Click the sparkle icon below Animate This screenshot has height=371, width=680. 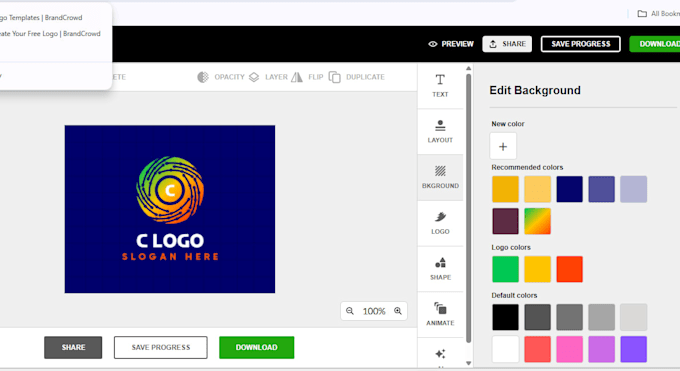pos(440,354)
